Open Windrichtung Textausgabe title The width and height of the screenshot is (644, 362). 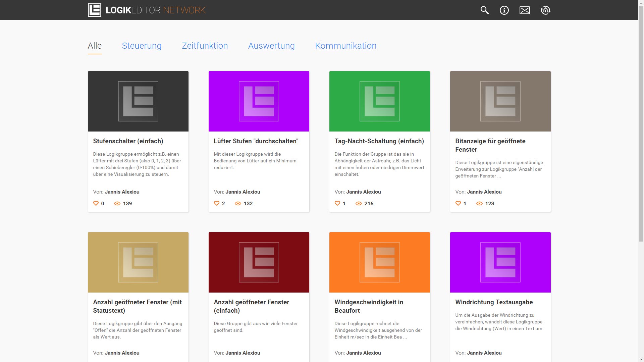pos(494,302)
